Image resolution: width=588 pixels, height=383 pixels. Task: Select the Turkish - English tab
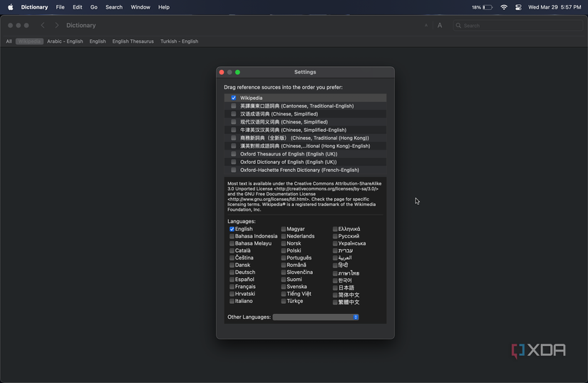click(179, 41)
